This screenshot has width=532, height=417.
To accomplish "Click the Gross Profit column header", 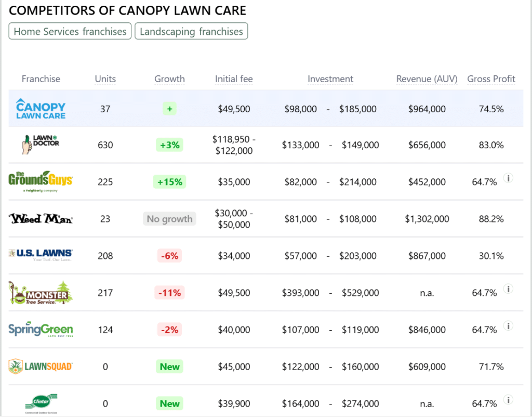I will (x=491, y=79).
